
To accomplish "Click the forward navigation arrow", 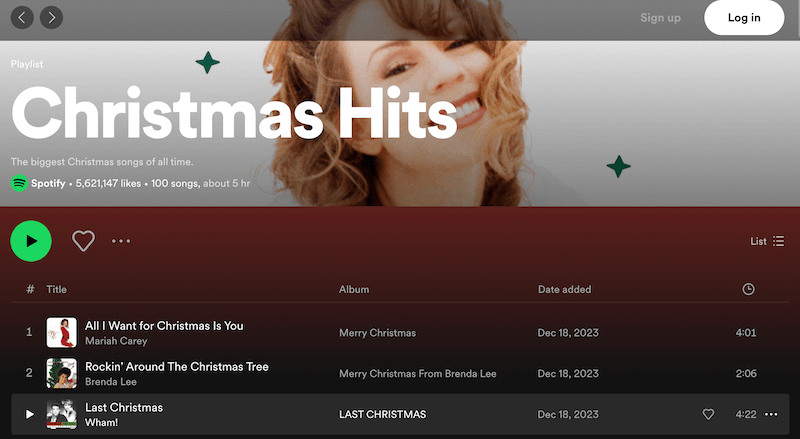I will click(x=50, y=18).
